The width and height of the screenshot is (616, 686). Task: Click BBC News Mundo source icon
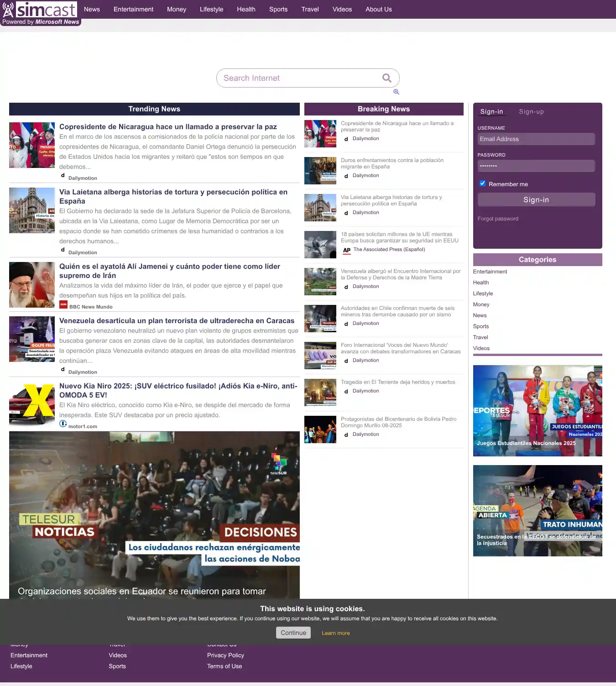(63, 305)
